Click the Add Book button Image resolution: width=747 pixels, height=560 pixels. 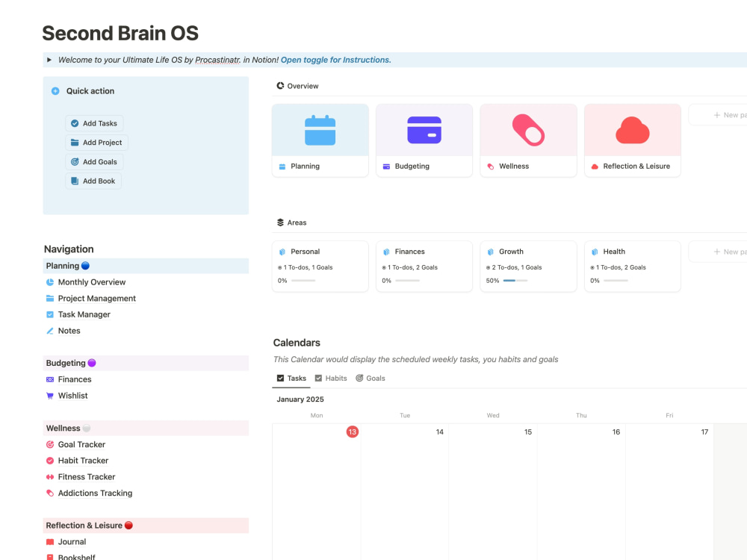pyautogui.click(x=93, y=181)
